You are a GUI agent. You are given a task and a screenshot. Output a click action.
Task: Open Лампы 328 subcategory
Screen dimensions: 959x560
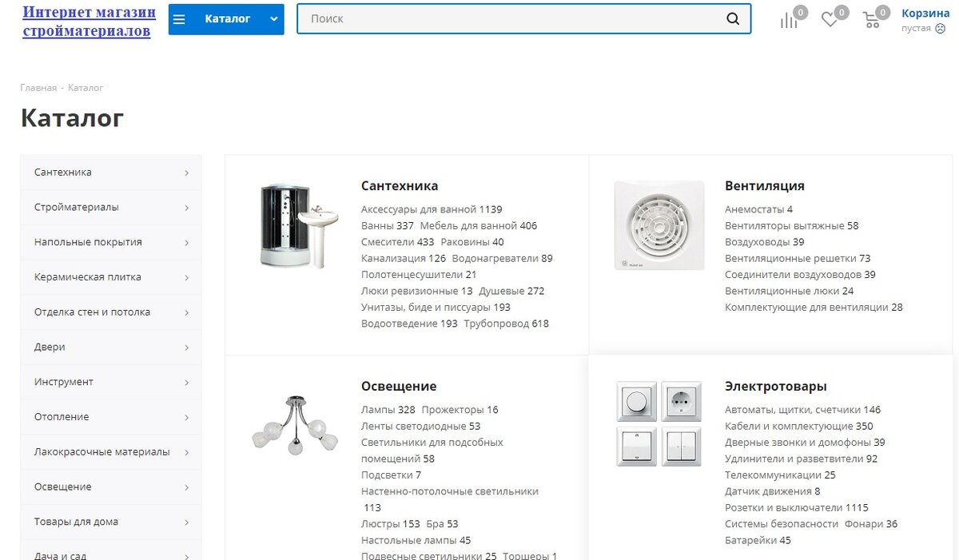pos(388,410)
